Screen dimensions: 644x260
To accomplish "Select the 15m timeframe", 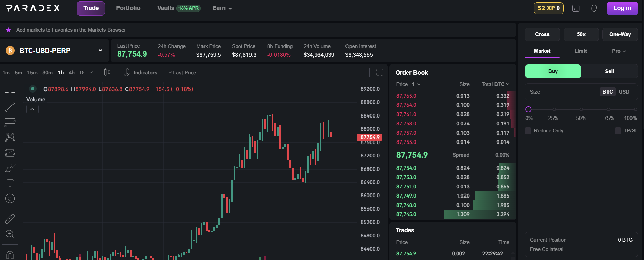I will pos(32,72).
